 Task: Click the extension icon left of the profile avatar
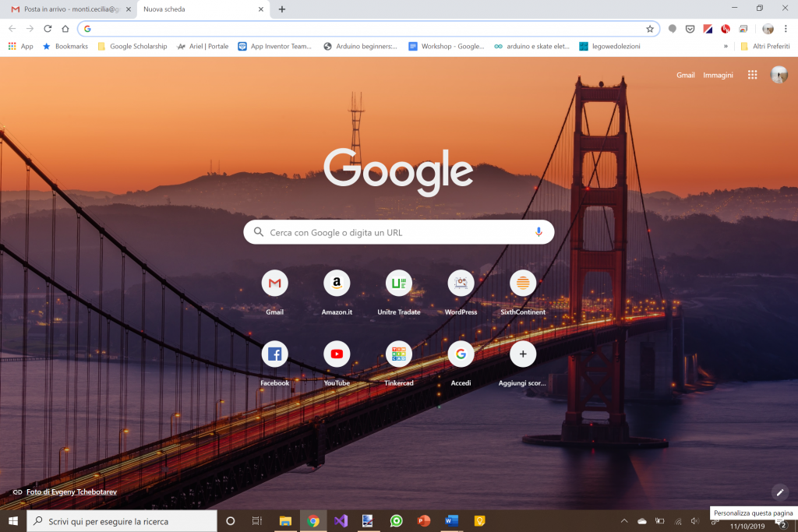pyautogui.click(x=743, y=29)
